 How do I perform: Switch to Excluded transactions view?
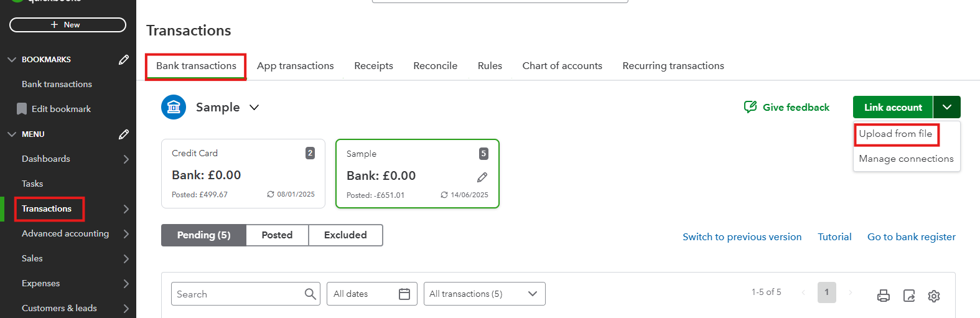[x=345, y=235]
